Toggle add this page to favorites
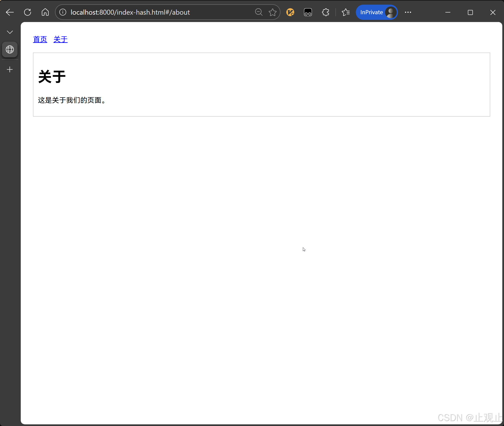Image resolution: width=504 pixels, height=426 pixels. point(272,12)
